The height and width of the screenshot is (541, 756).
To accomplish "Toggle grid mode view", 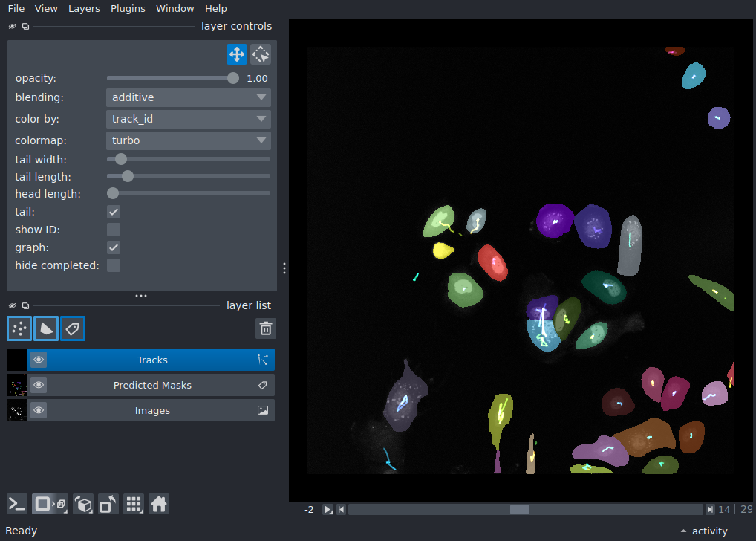I will 134,505.
